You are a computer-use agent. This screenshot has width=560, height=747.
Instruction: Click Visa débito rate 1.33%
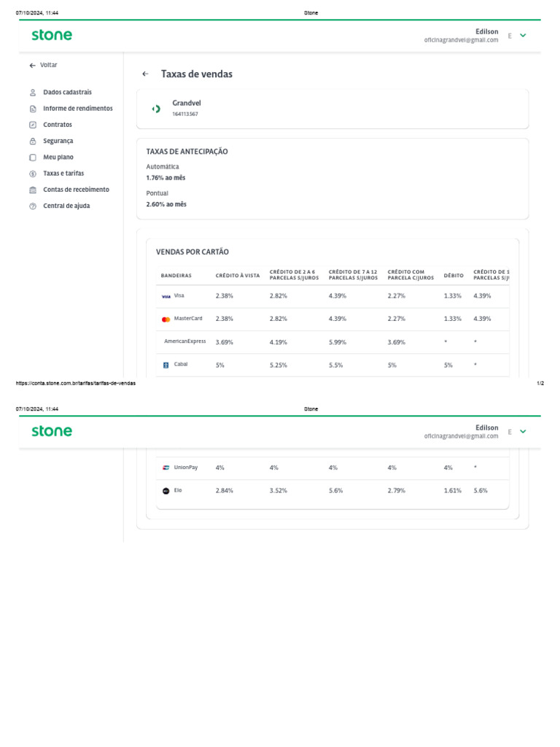[x=452, y=296]
